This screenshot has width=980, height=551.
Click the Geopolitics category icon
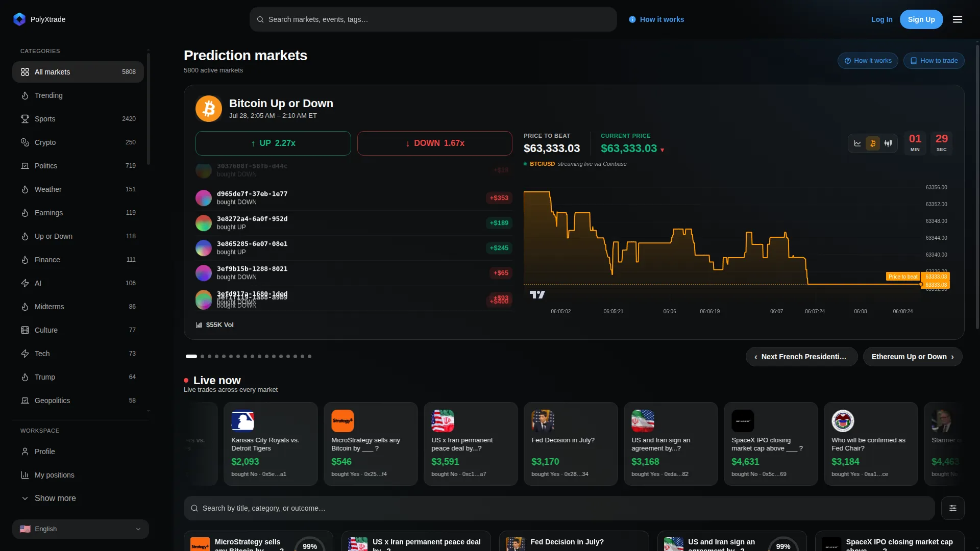click(25, 400)
